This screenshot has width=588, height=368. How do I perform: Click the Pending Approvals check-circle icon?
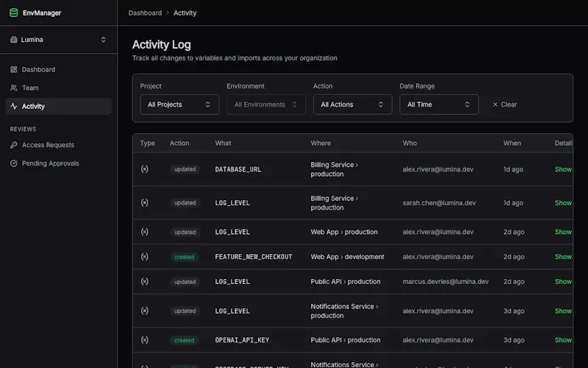14,163
